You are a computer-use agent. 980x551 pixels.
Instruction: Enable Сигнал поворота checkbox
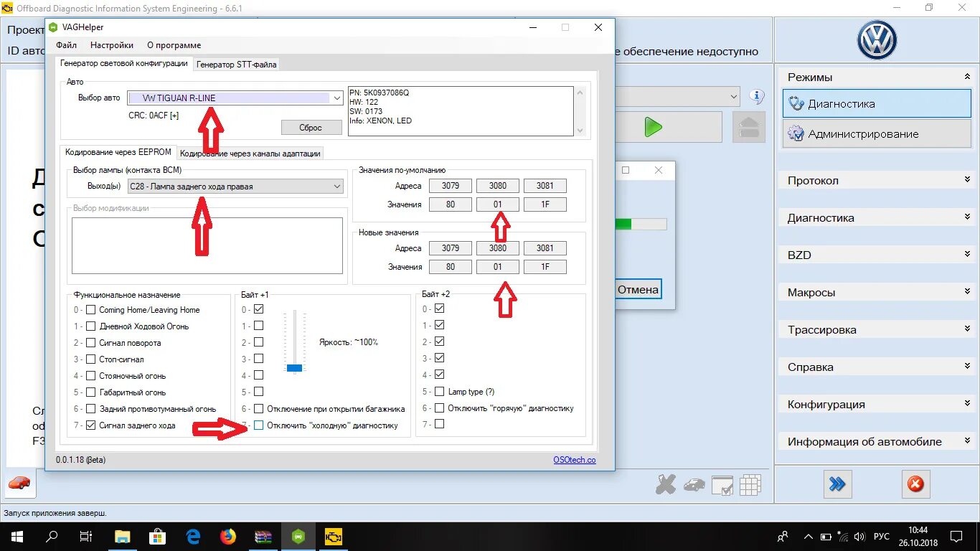(91, 343)
